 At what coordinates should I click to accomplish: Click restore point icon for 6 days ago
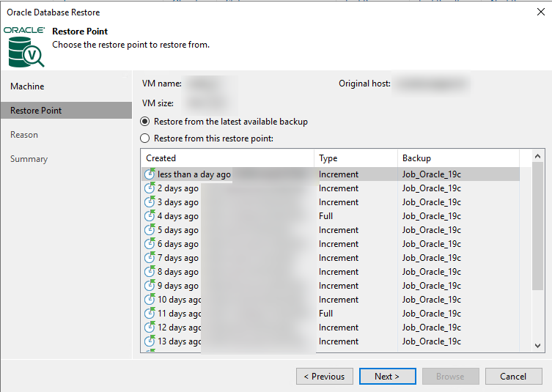click(x=150, y=243)
